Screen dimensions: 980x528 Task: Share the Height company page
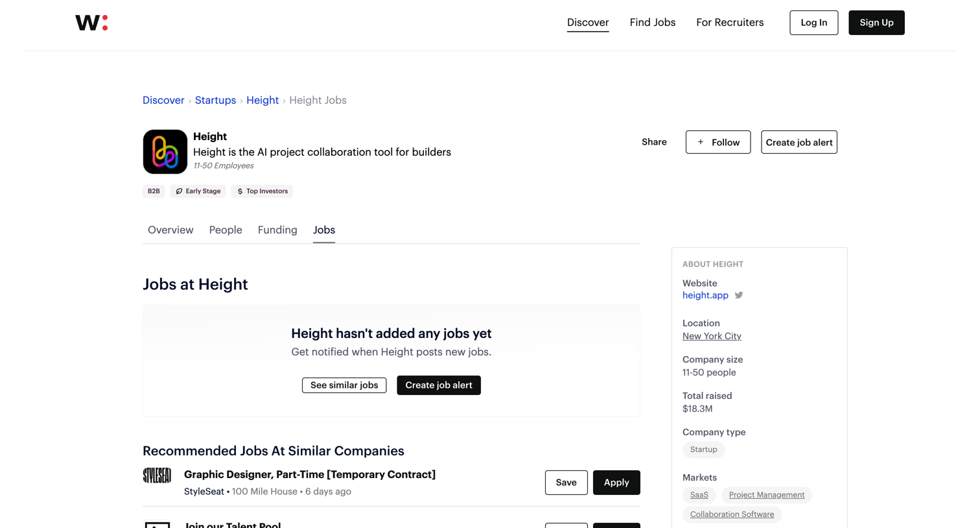654,142
